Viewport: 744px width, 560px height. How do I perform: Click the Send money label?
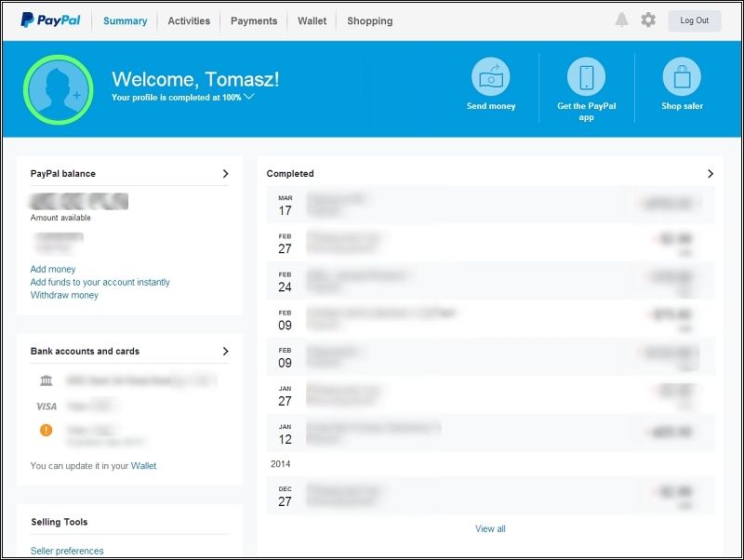491,106
